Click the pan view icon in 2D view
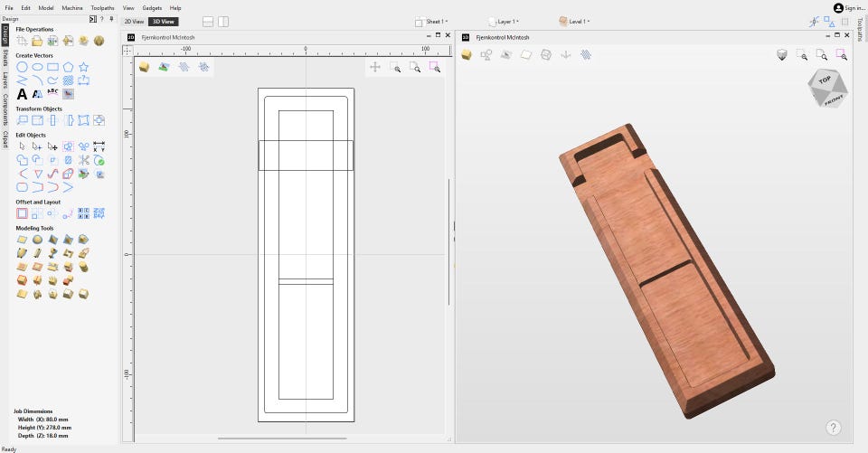The image size is (868, 453). (375, 67)
